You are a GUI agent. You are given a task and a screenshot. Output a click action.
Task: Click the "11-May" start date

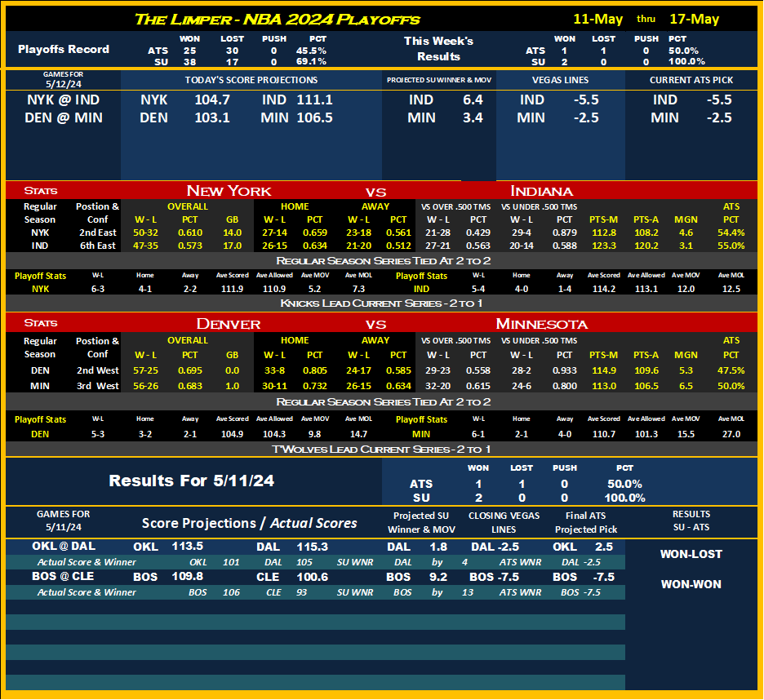coord(597,19)
